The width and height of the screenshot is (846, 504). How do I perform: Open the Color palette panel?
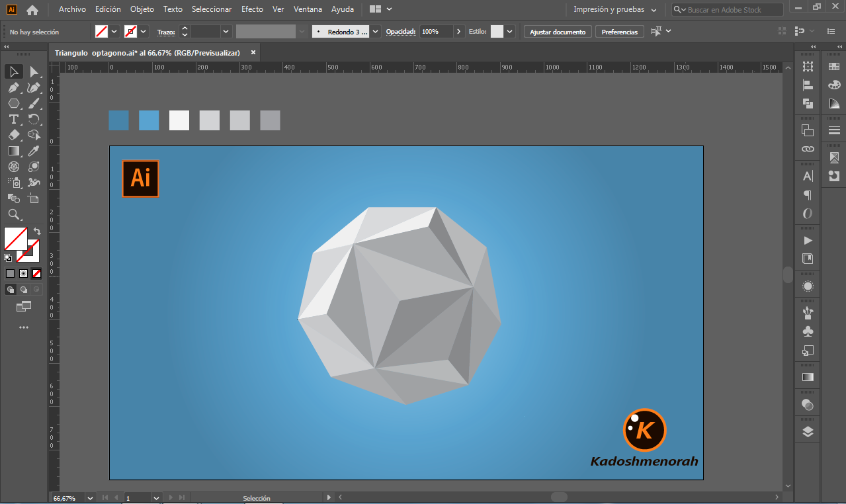tap(834, 85)
